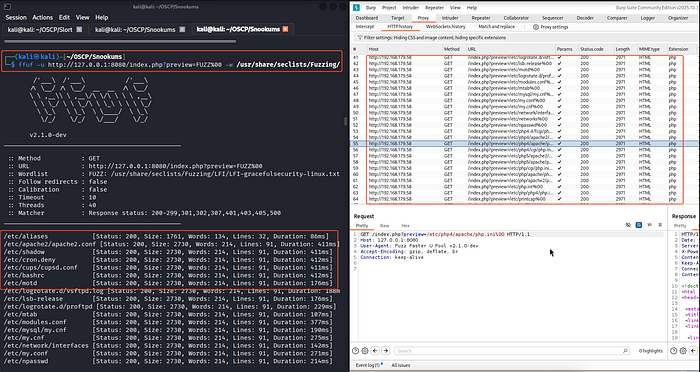Click the Response search help icon
700x372 pixels.
(x=675, y=351)
